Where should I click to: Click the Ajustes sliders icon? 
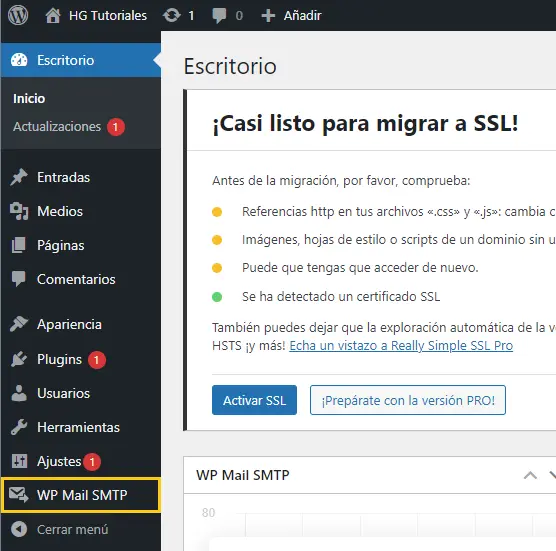click(19, 461)
